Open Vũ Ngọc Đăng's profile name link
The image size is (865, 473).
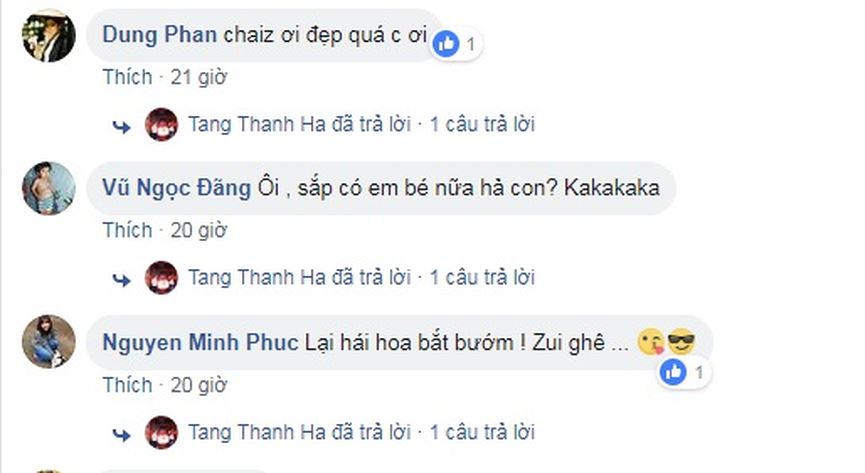(176, 187)
